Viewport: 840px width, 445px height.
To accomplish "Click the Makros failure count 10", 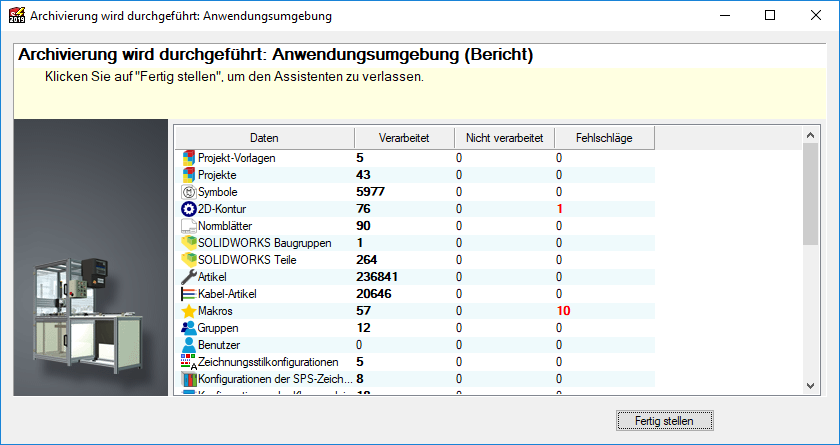I will pos(563,311).
